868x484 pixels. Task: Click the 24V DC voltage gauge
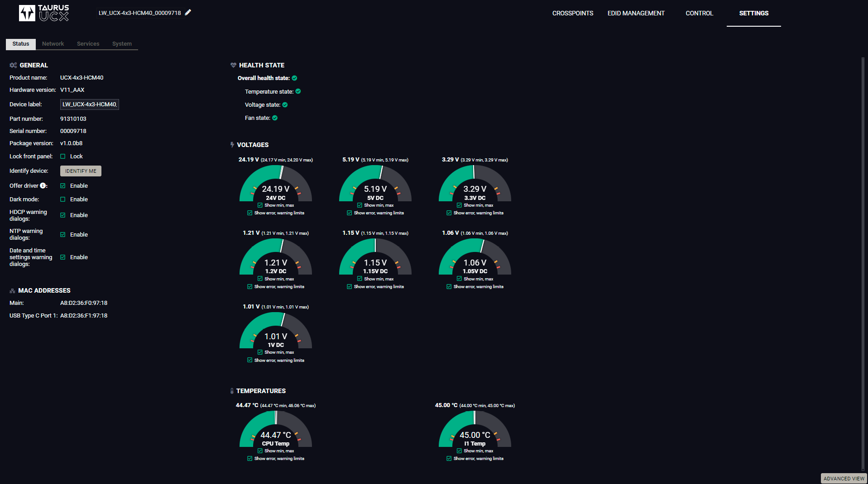276,183
